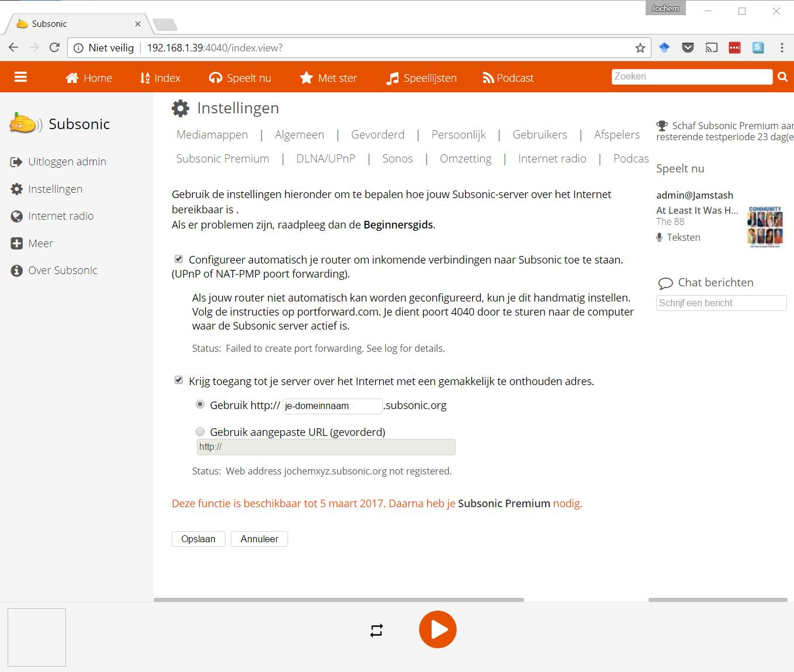This screenshot has height=672, width=794.
Task: Toggle easy-to-remember address checkbox
Action: pos(179,380)
